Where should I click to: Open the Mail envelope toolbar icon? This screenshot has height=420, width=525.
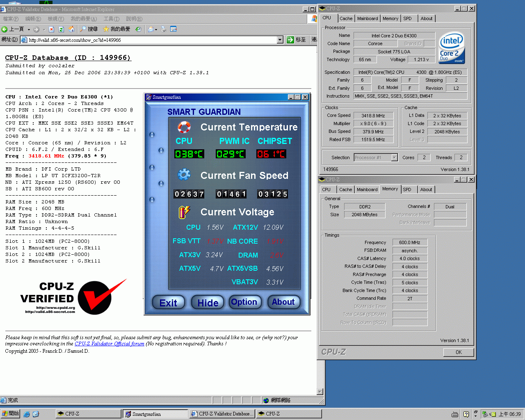[x=151, y=29]
